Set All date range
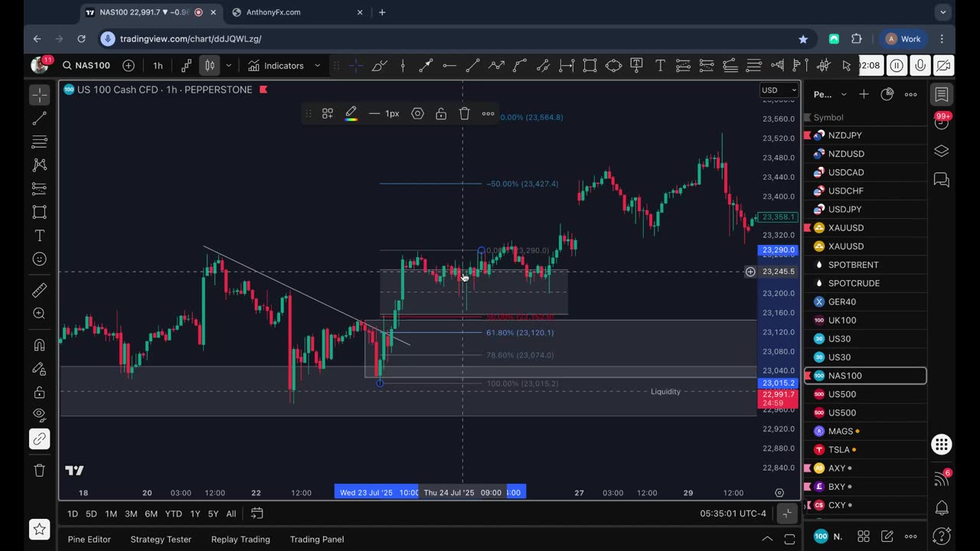Screen dimensions: 980x551 (231, 514)
